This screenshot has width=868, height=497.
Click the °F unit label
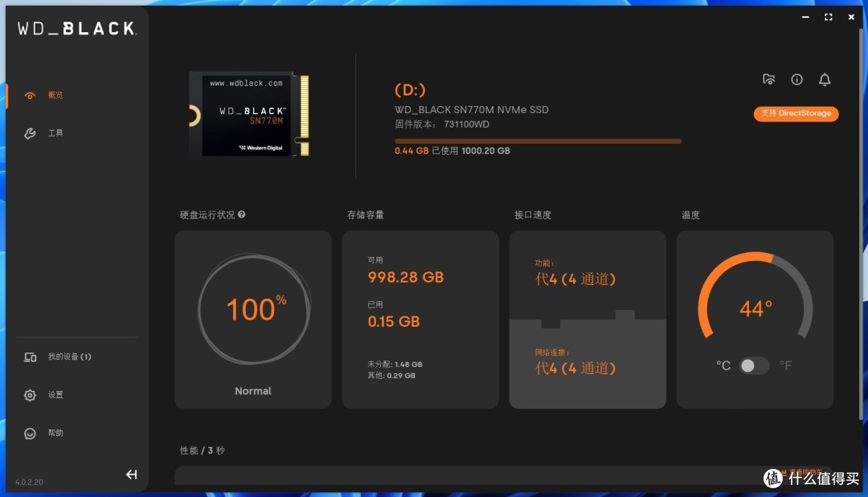click(x=785, y=365)
